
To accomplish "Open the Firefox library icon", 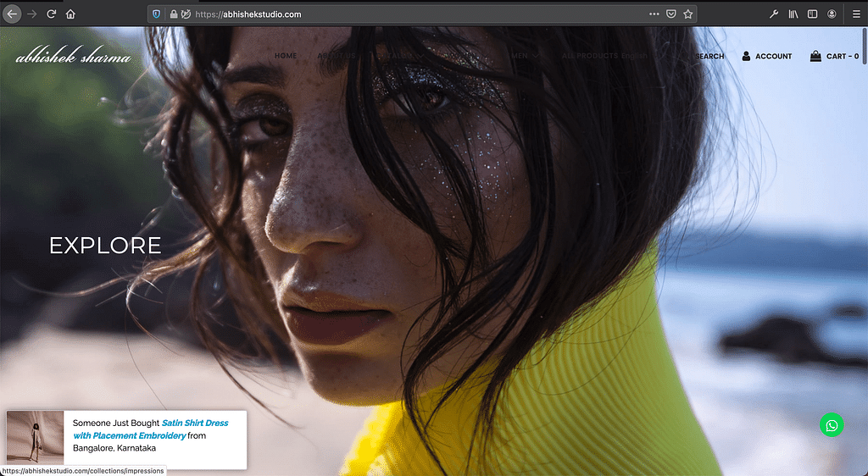I will click(793, 14).
